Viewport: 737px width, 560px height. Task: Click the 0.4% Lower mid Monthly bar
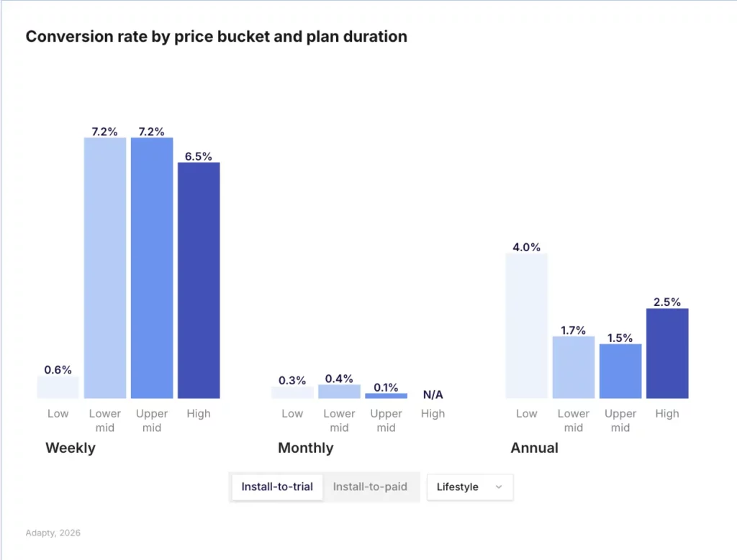click(x=339, y=392)
